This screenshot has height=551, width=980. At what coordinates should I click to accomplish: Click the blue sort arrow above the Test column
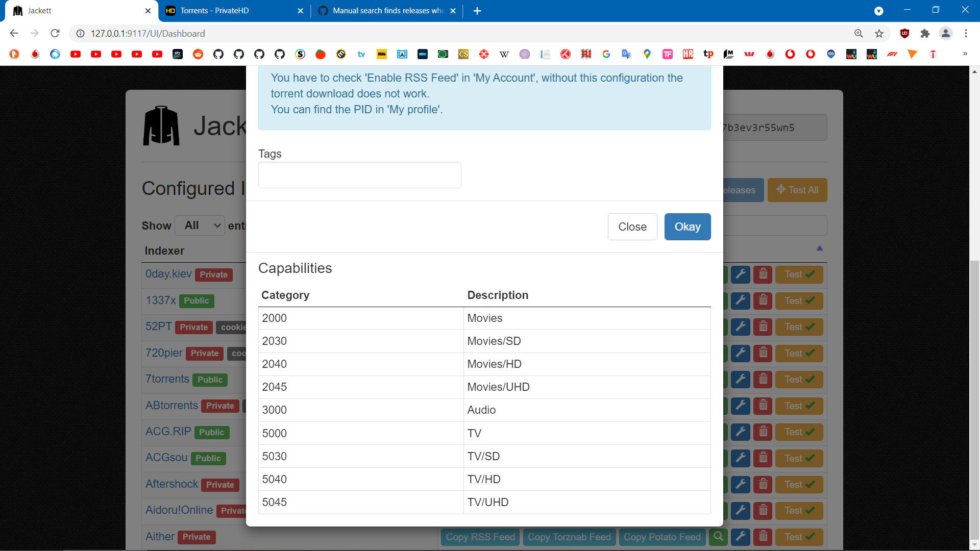click(820, 248)
